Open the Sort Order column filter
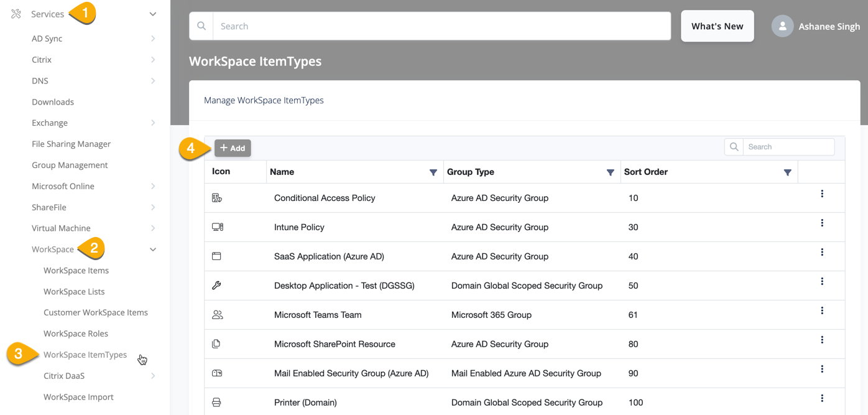Screen dimensions: 868x415 coord(787,172)
